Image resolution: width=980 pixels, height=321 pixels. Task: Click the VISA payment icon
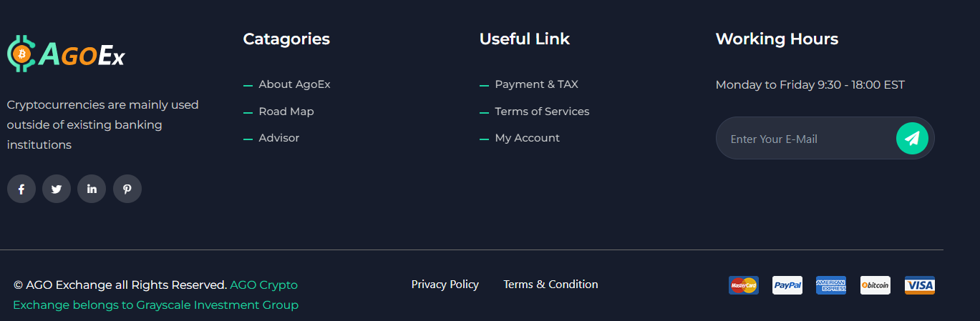(920, 285)
